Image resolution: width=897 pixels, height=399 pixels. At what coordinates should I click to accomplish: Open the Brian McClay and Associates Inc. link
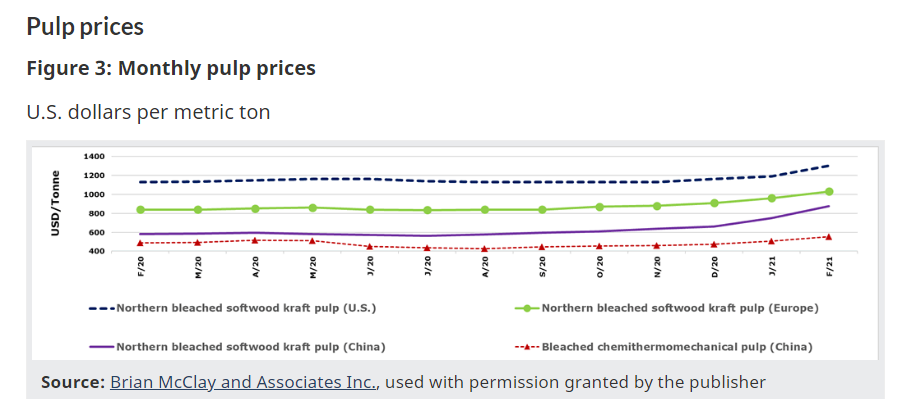[244, 382]
